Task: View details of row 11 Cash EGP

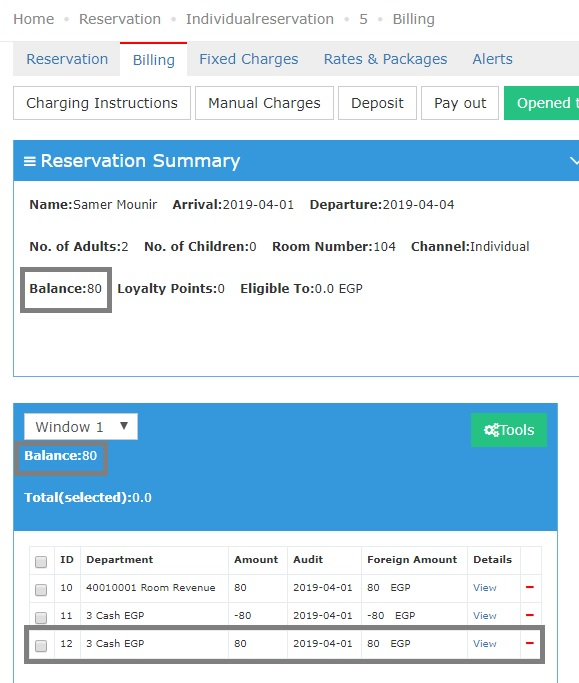Action: 484,615
